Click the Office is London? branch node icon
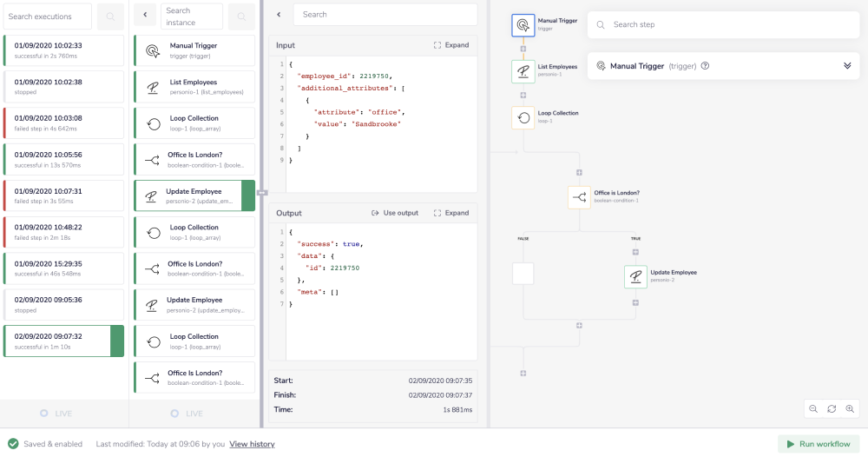The width and height of the screenshot is (868, 457). 579,197
